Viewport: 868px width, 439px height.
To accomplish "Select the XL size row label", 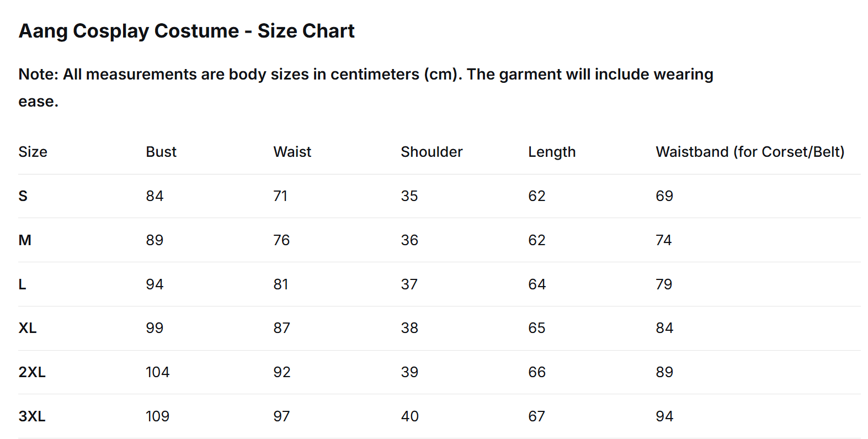I will (28, 328).
